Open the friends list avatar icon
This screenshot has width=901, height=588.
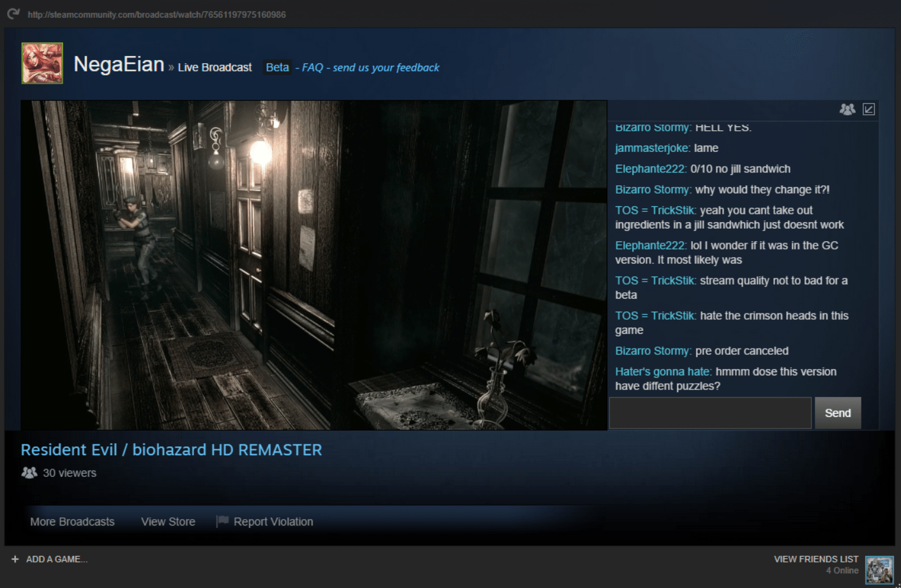pyautogui.click(x=879, y=568)
